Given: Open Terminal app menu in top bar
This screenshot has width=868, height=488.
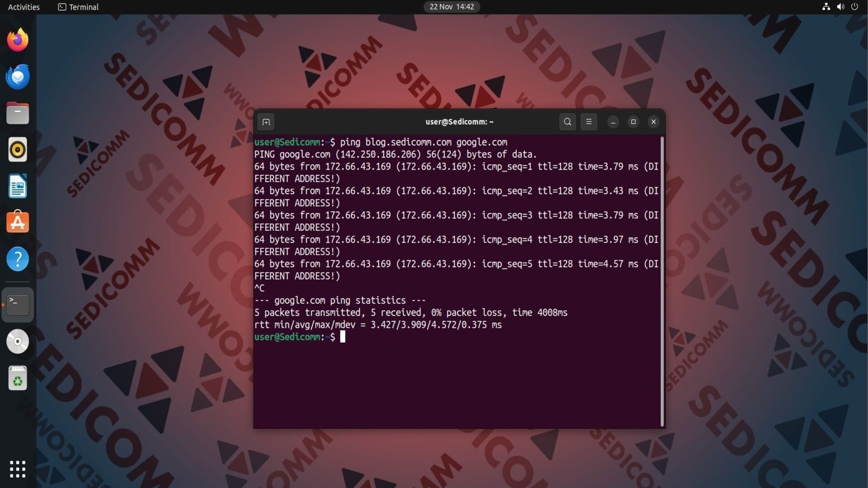Looking at the screenshot, I should coord(78,7).
